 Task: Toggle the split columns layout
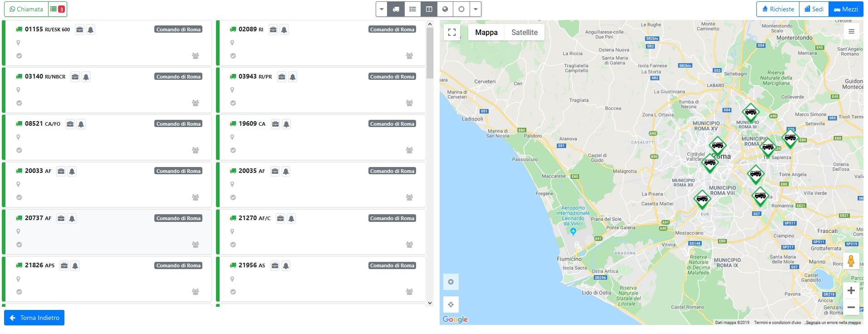pos(429,9)
